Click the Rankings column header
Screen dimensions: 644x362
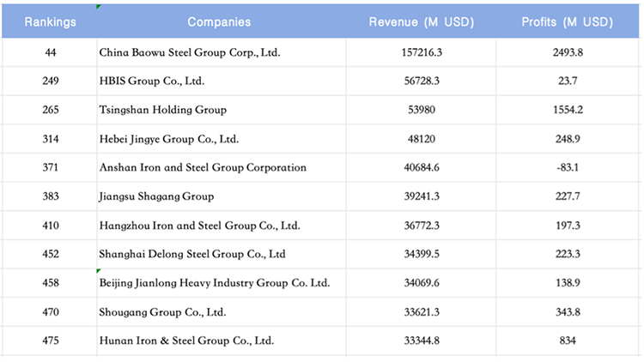50,21
